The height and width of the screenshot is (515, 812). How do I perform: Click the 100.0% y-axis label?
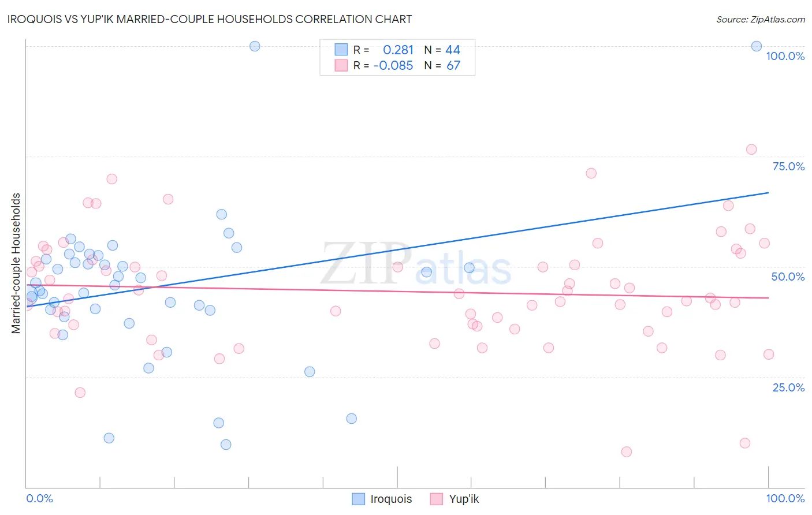coord(785,56)
